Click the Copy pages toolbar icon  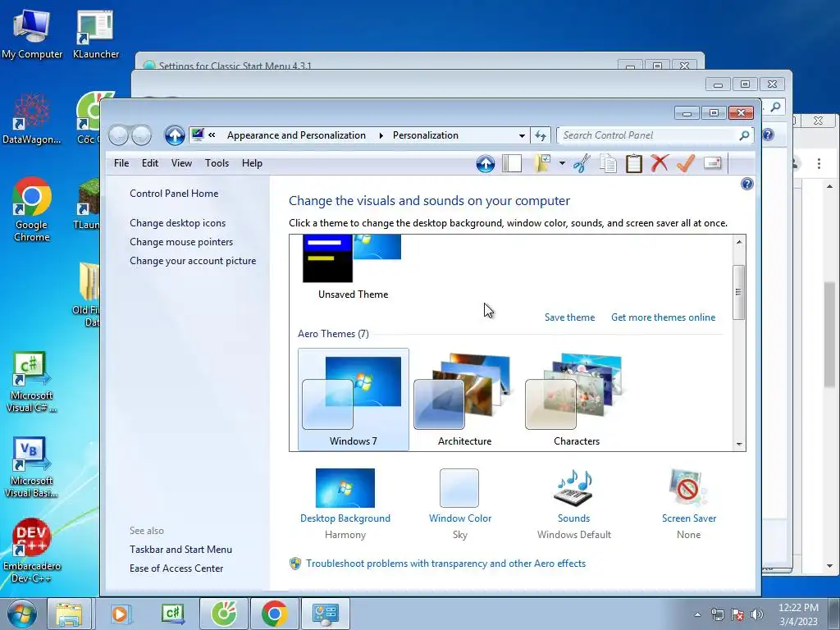tap(608, 163)
